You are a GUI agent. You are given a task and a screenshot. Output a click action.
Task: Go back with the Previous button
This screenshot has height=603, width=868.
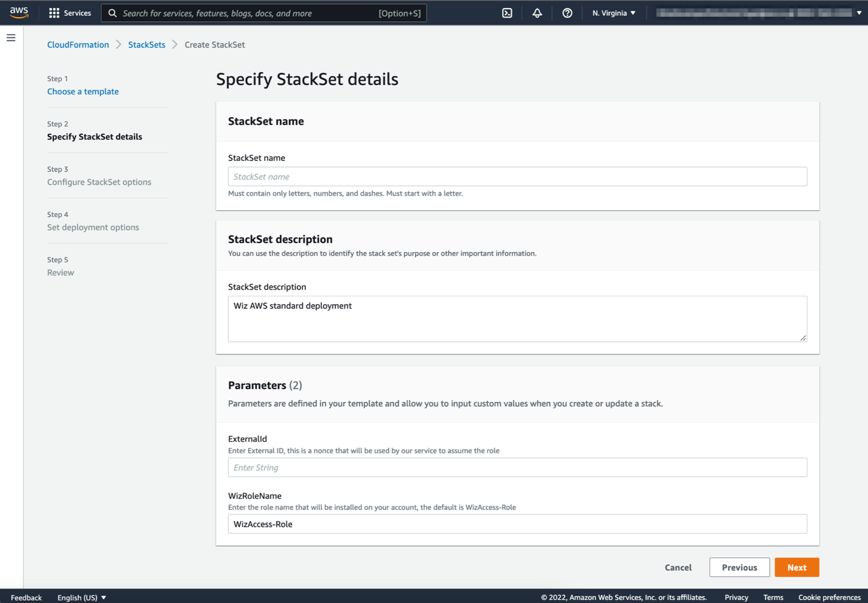pos(739,567)
